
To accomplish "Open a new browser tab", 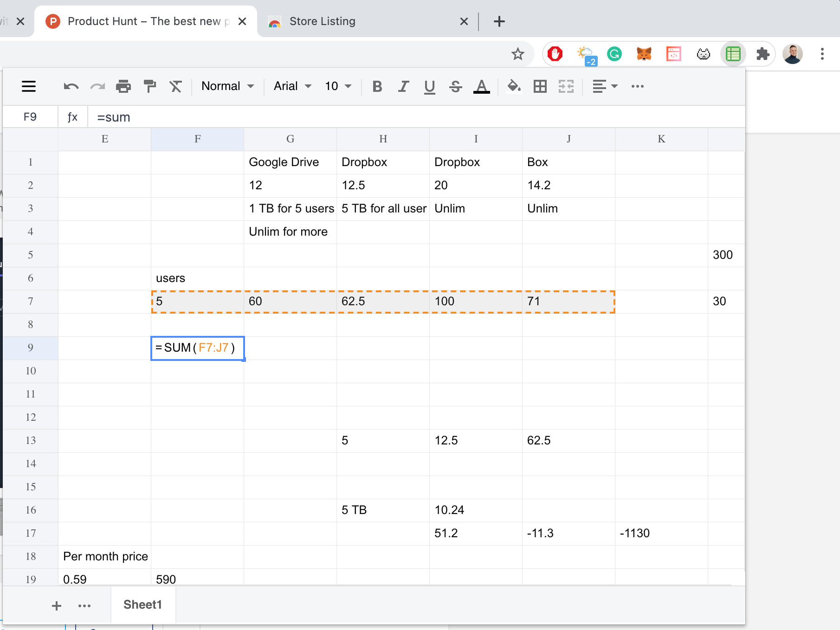I will point(499,21).
